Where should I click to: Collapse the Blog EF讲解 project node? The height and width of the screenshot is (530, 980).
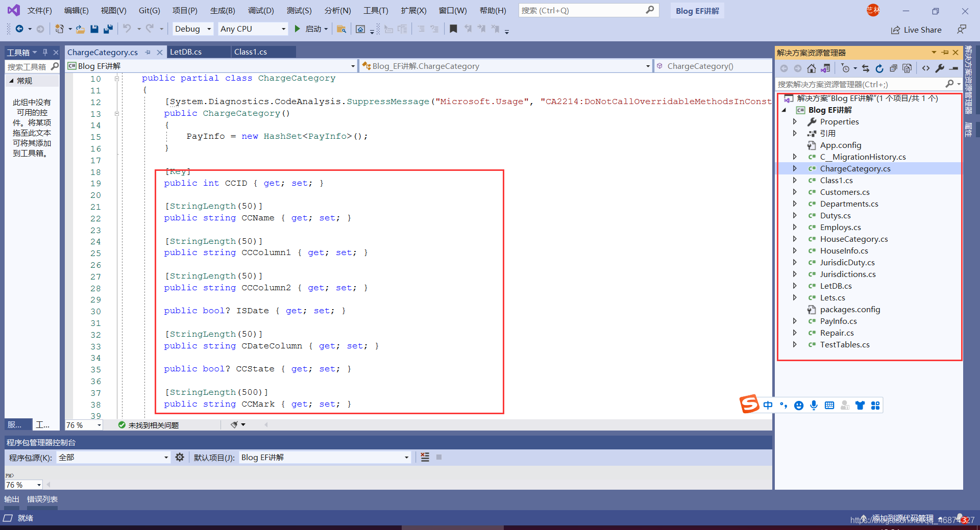tap(784, 110)
